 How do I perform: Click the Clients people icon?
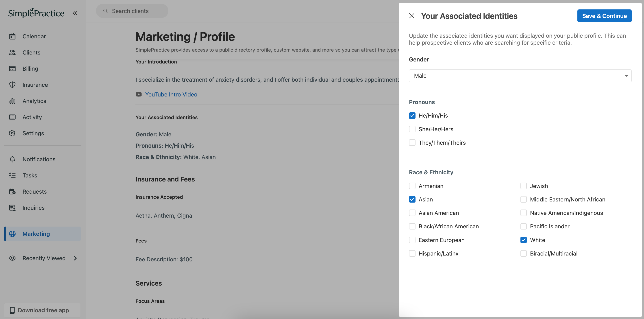tap(12, 52)
